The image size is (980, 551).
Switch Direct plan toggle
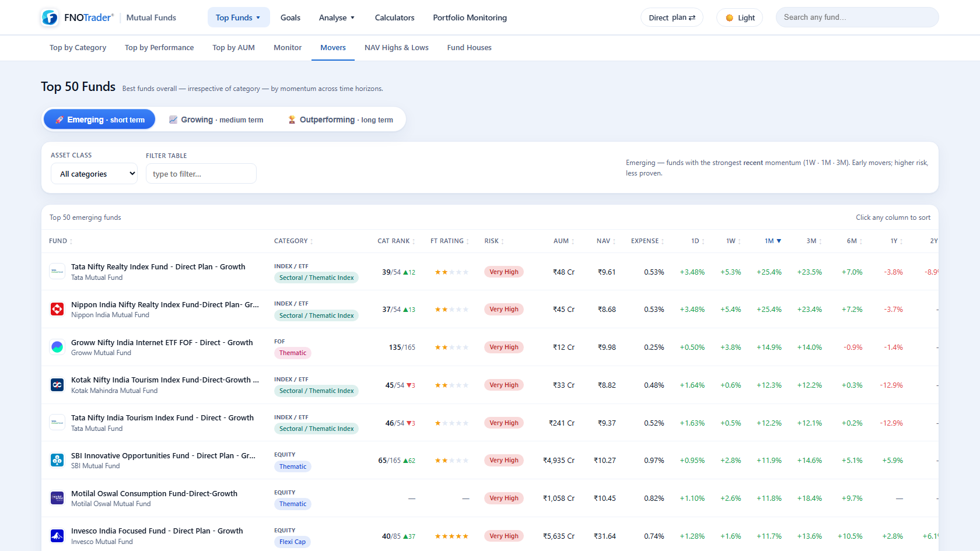point(672,17)
